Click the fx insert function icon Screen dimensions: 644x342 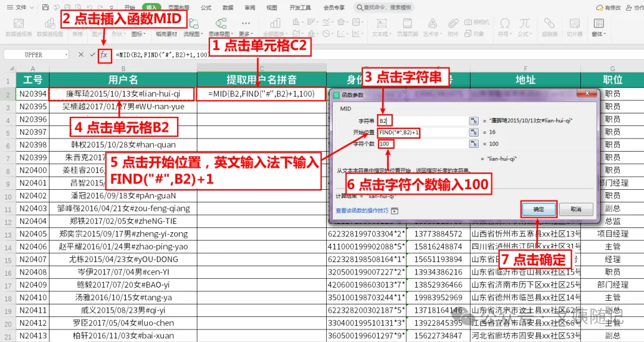click(x=104, y=55)
